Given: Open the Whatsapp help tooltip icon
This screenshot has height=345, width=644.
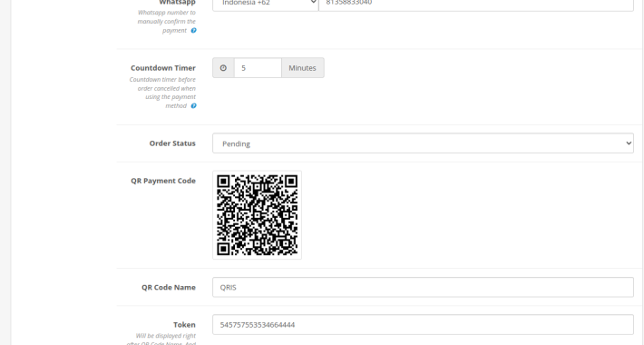Looking at the screenshot, I should [x=193, y=31].
